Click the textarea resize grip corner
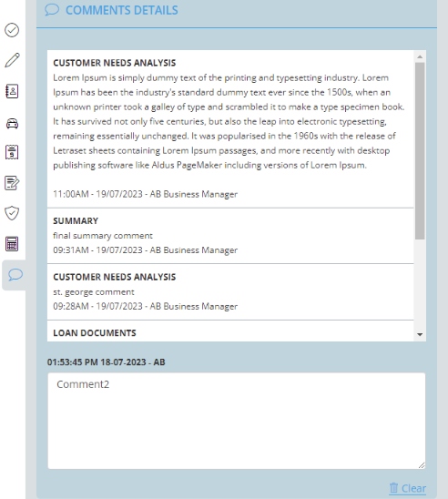448x499 pixels. tap(422, 465)
